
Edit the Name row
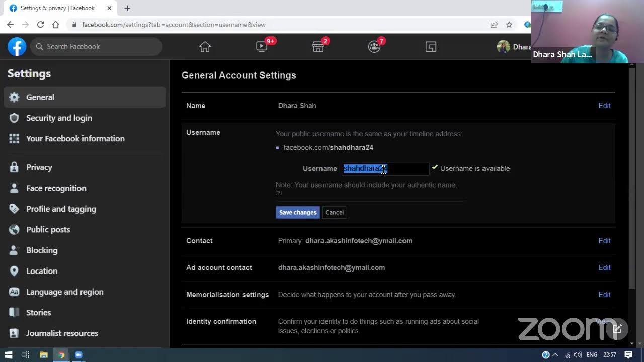coord(604,106)
